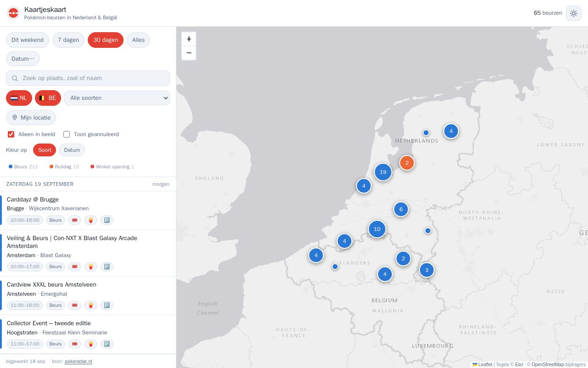Click the fries icon on the Collector Event card
The width and height of the screenshot is (588, 368).
pos(90,344)
